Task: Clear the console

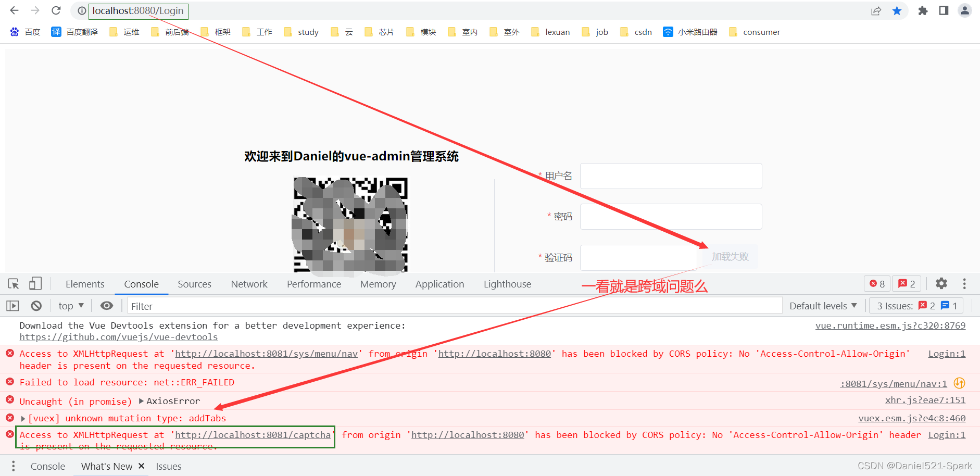Action: click(x=36, y=306)
